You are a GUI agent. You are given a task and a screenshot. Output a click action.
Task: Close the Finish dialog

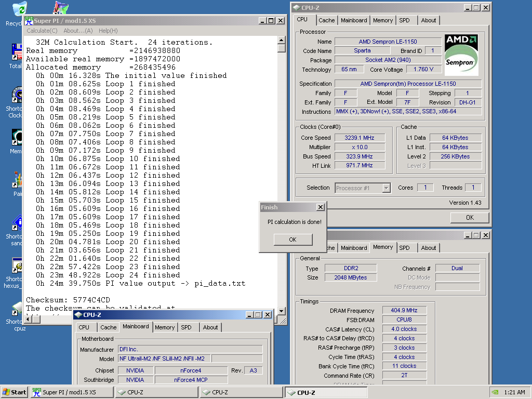320,207
